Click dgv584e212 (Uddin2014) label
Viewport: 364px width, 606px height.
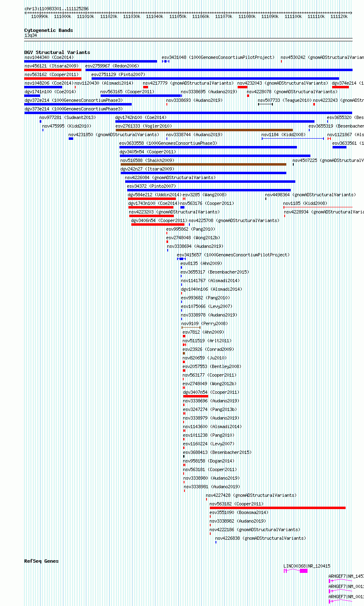pos(155,195)
